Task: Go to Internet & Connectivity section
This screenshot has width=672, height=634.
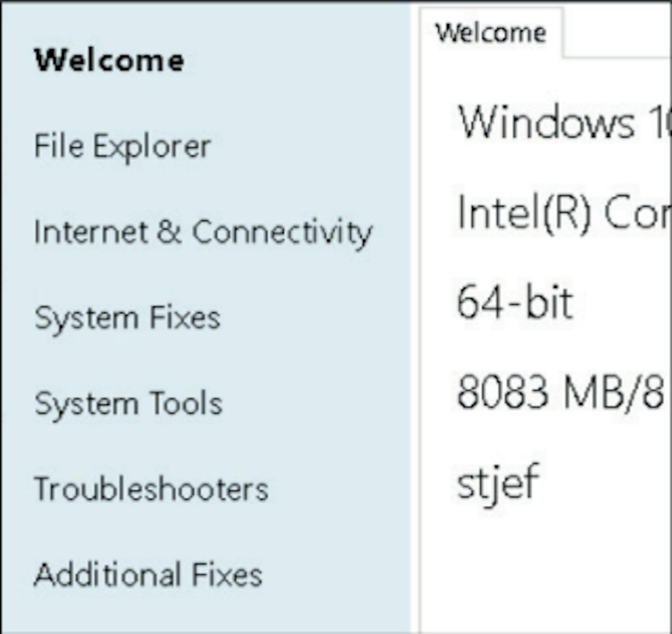Action: 203,232
